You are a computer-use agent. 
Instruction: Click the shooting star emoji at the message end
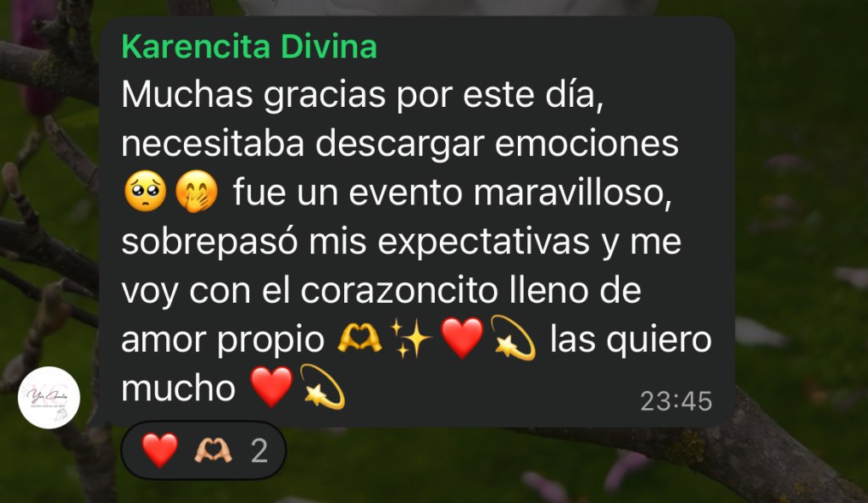[x=322, y=387]
